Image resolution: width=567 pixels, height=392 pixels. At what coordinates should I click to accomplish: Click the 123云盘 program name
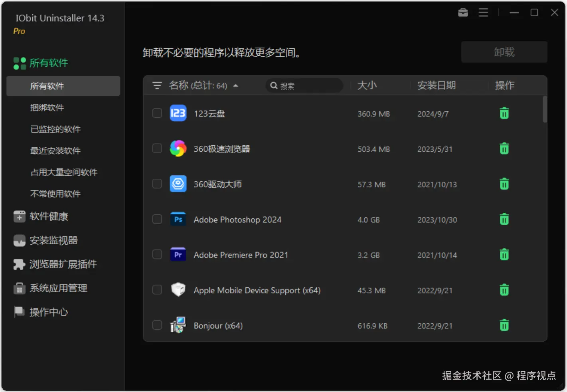[x=209, y=114]
